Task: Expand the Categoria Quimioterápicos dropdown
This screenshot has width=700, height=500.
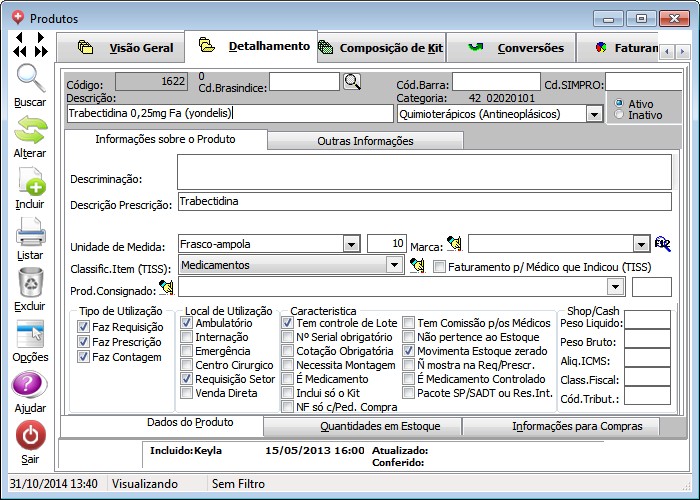Action: pyautogui.click(x=594, y=114)
